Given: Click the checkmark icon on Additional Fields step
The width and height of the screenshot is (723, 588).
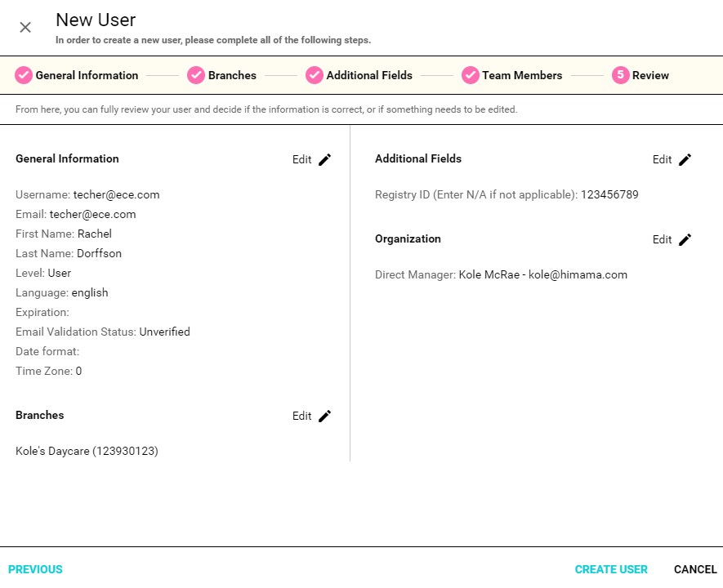Looking at the screenshot, I should pyautogui.click(x=315, y=74).
